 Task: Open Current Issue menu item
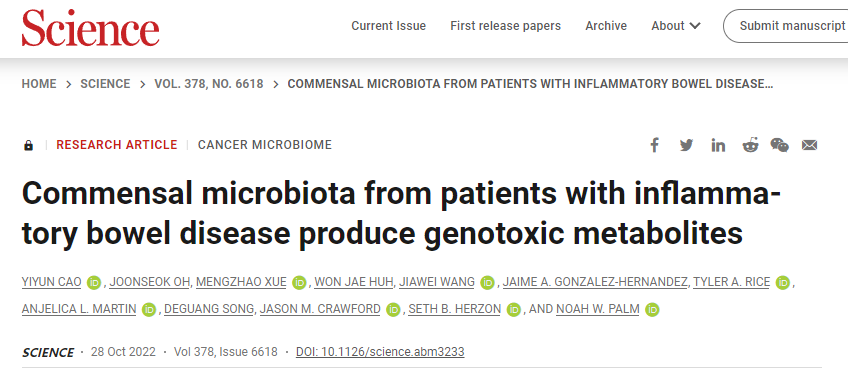click(x=388, y=26)
